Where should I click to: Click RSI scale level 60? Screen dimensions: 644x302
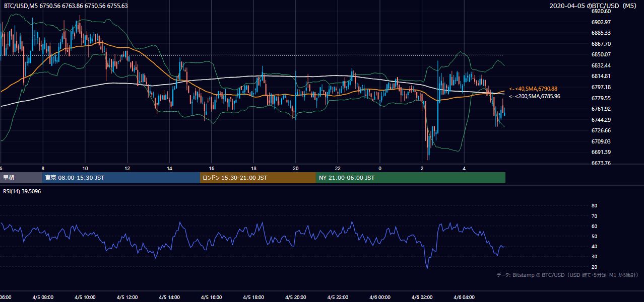pos(594,226)
